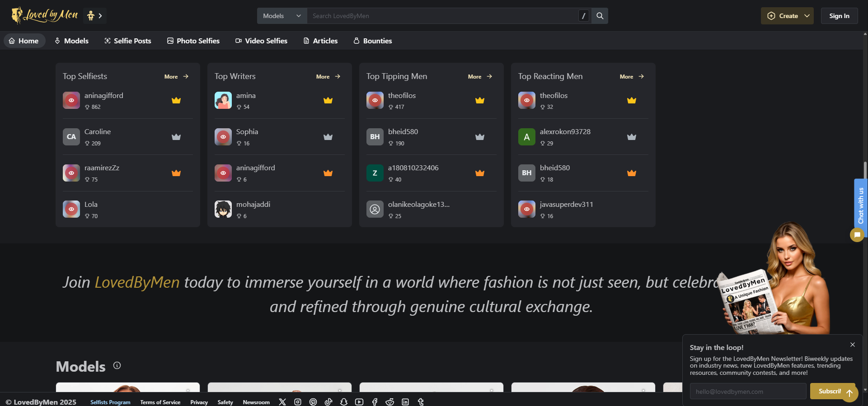Focus the Search LovedByMen input field

[x=442, y=16]
